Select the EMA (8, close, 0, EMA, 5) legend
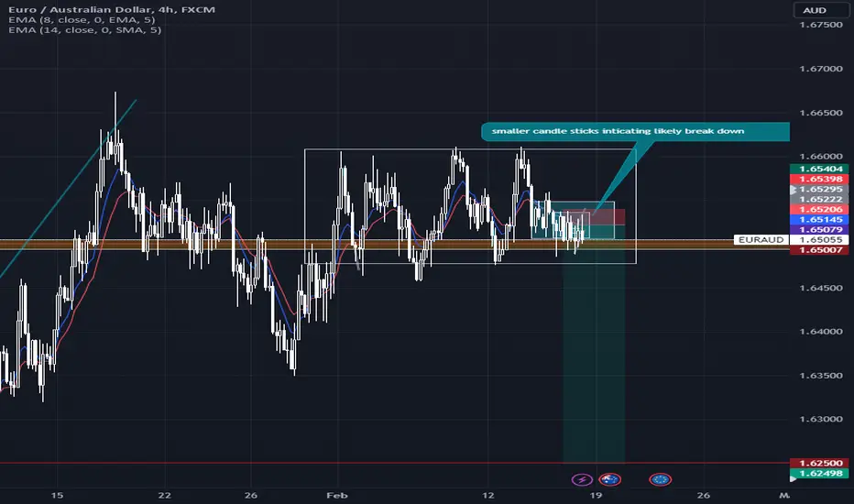 (82, 19)
